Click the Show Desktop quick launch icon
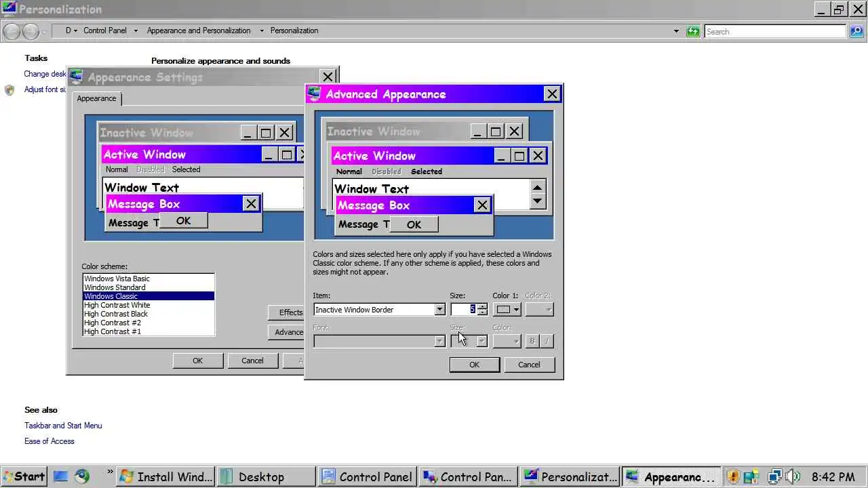 pos(60,476)
